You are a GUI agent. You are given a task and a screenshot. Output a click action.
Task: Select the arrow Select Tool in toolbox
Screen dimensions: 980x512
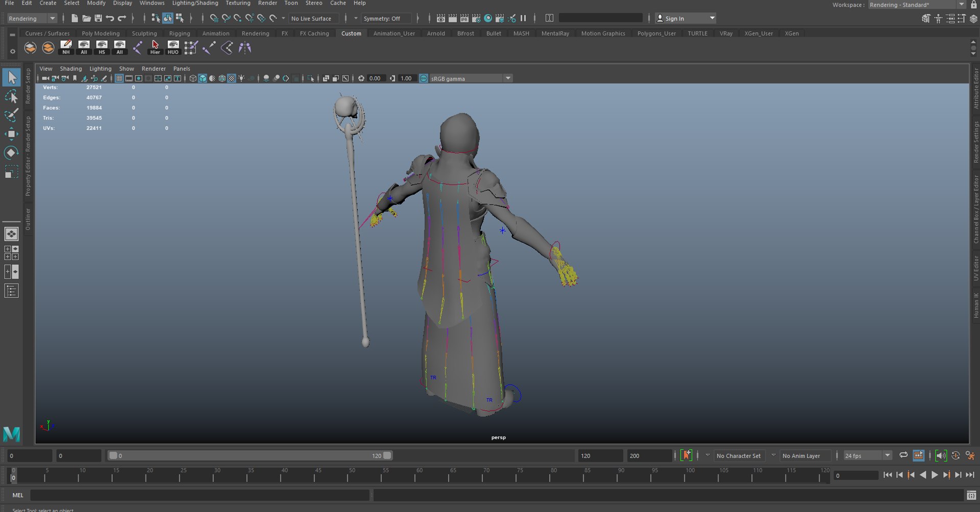pyautogui.click(x=11, y=78)
